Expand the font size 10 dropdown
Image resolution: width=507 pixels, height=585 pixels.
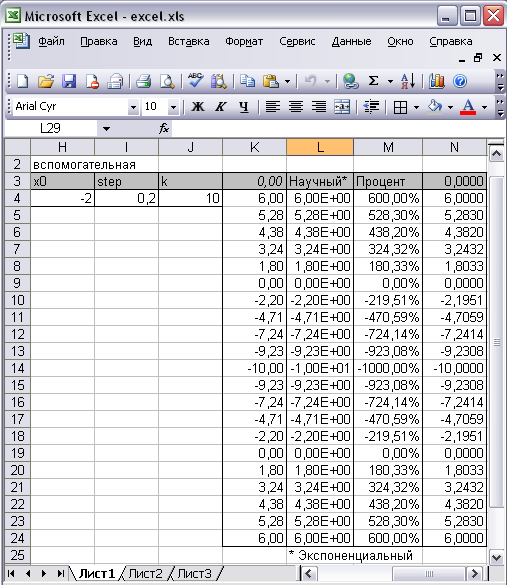[x=173, y=107]
